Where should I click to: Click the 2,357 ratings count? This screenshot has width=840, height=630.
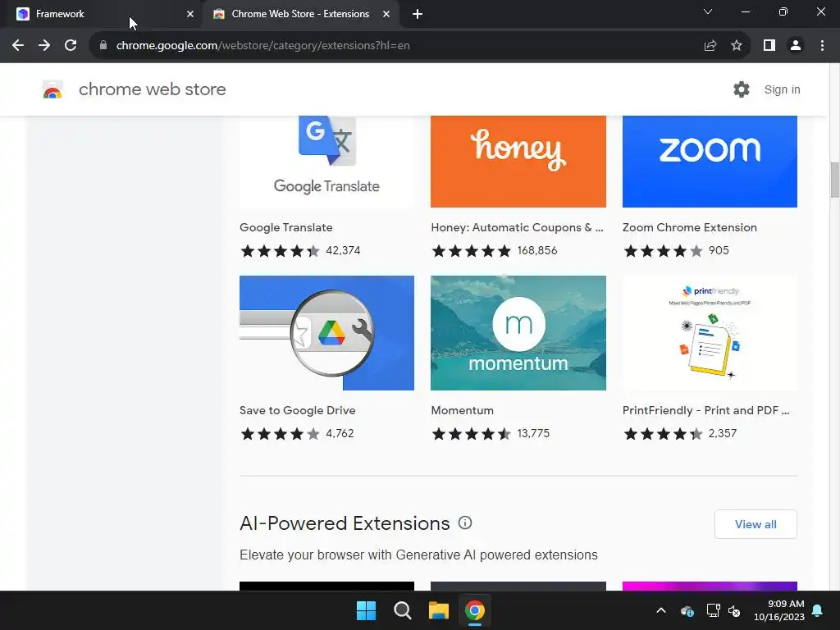click(722, 433)
